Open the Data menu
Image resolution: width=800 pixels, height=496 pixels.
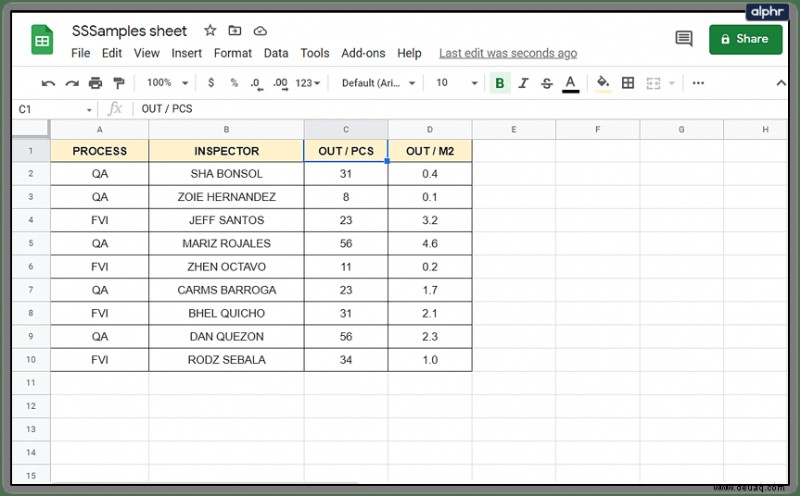pos(276,53)
